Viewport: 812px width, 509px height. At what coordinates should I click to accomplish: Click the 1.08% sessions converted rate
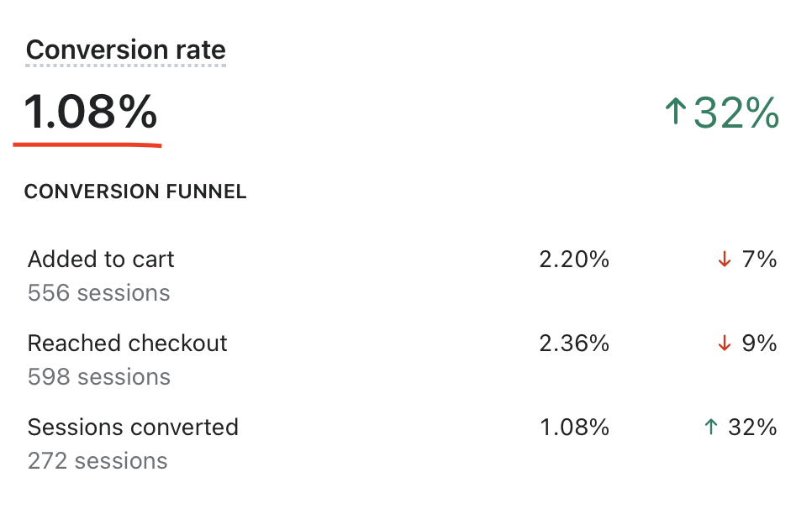(x=574, y=428)
